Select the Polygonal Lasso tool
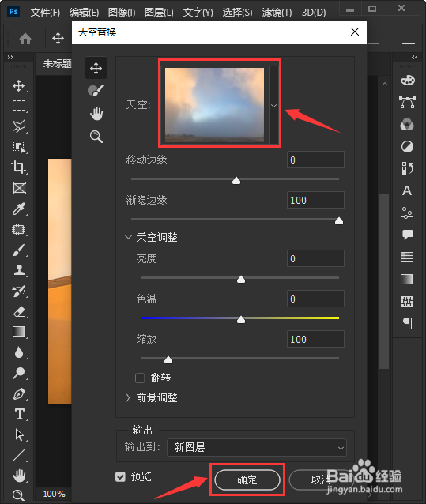The image size is (426, 504). click(19, 126)
